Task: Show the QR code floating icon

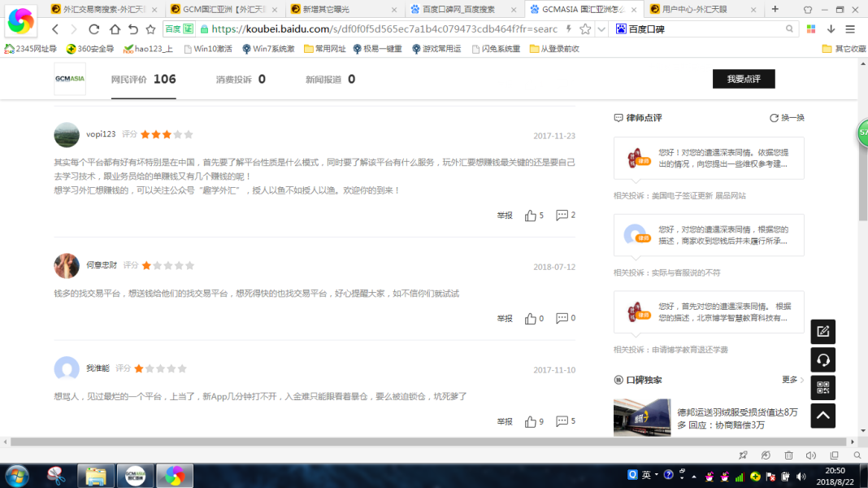Action: [x=822, y=387]
